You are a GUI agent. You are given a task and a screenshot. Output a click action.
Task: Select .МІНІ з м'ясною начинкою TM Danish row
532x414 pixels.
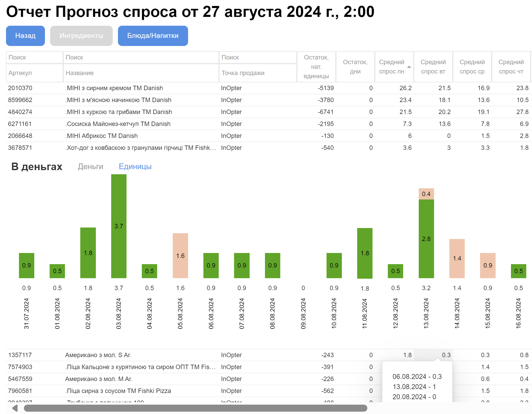269,100
